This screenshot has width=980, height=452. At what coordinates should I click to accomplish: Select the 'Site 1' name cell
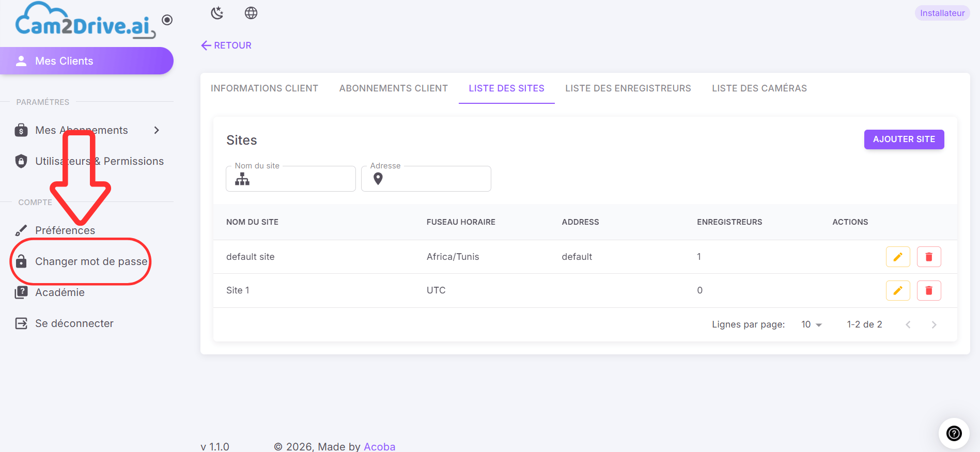click(238, 290)
